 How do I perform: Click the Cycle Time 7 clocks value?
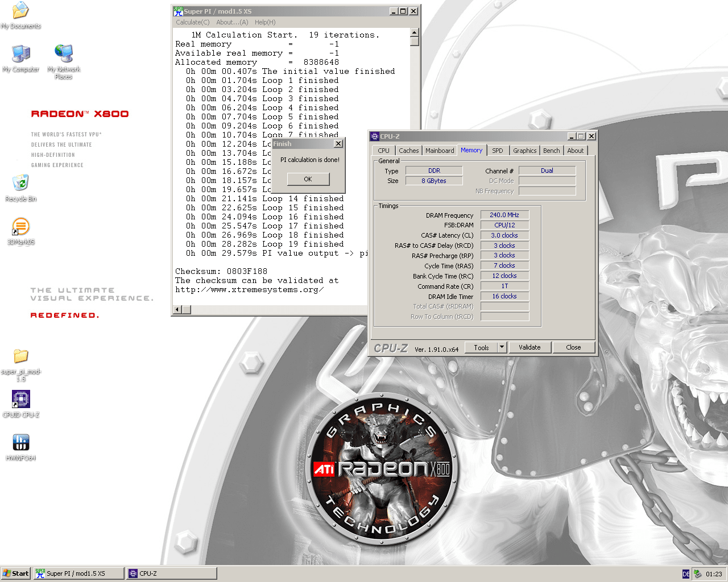point(504,265)
